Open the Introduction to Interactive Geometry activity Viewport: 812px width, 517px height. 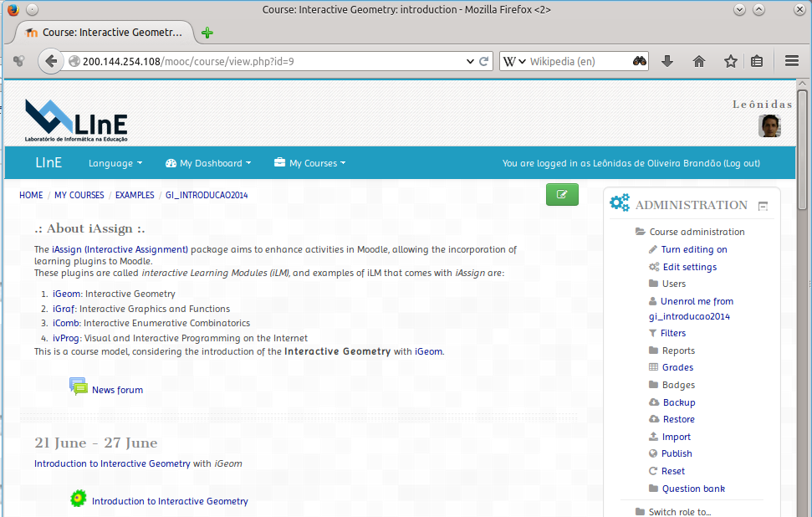click(x=170, y=501)
